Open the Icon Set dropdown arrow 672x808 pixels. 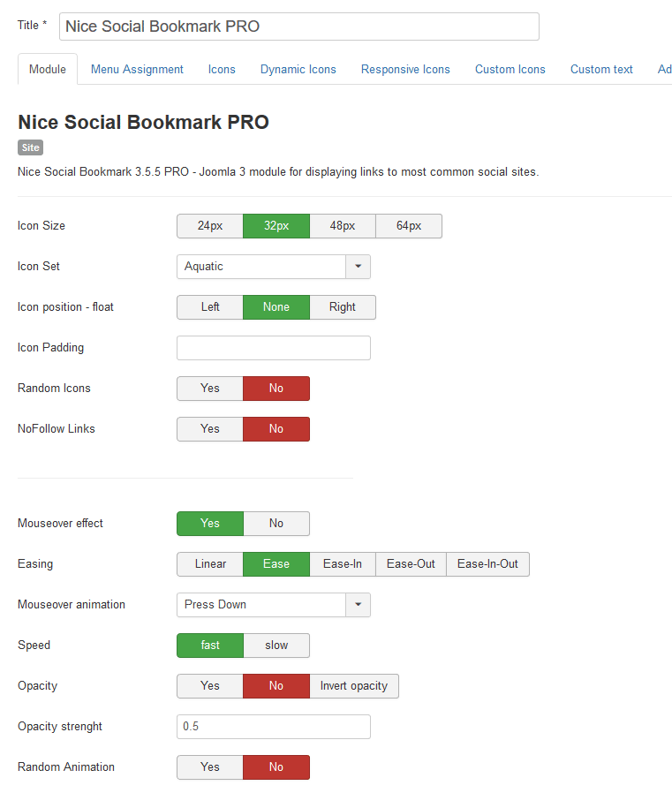[358, 267]
